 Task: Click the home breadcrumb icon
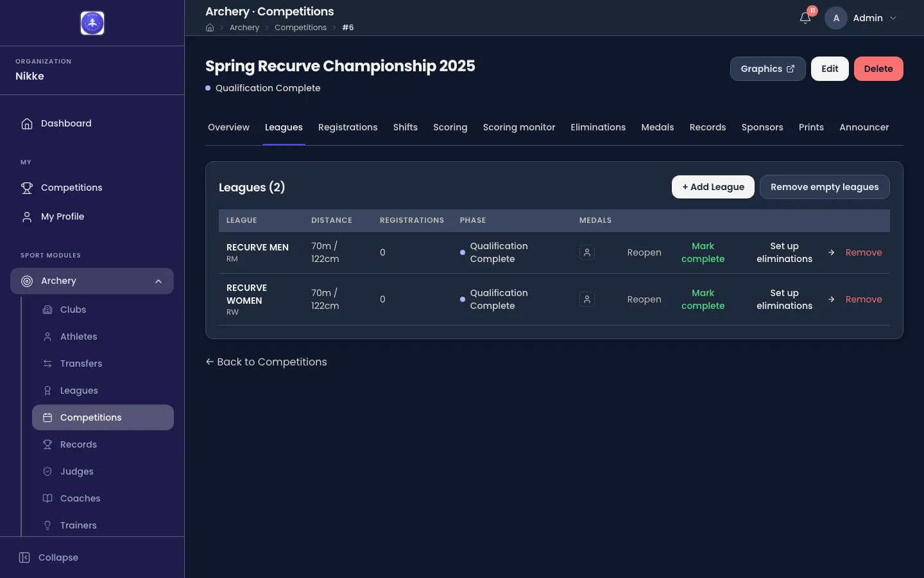coord(210,28)
